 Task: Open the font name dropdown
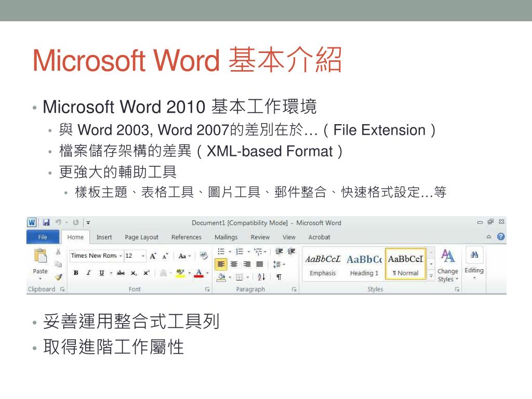tap(121, 256)
